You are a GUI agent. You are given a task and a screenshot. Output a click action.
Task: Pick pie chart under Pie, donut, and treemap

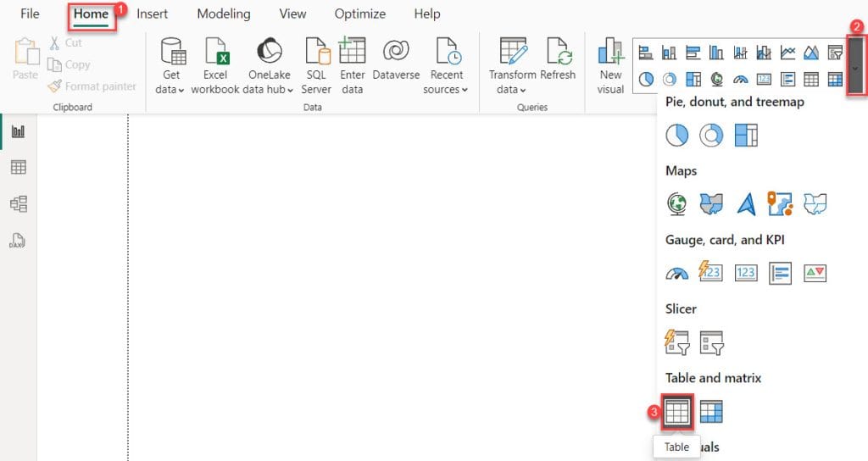(x=676, y=135)
